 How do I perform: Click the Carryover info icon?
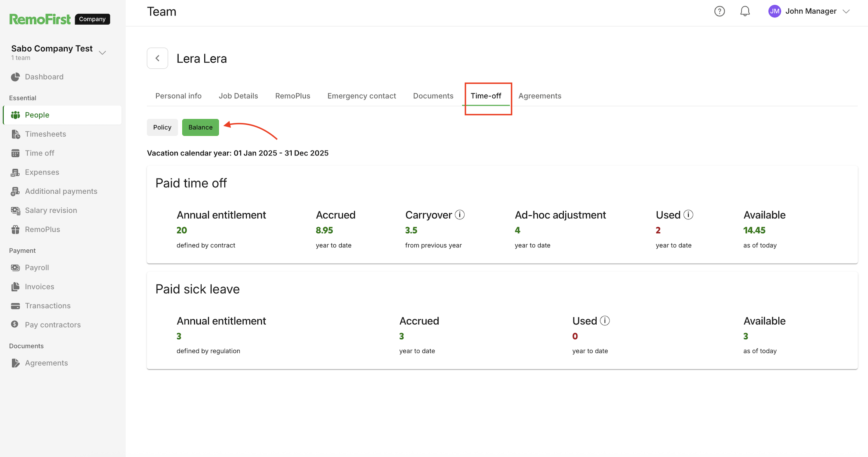tap(460, 215)
